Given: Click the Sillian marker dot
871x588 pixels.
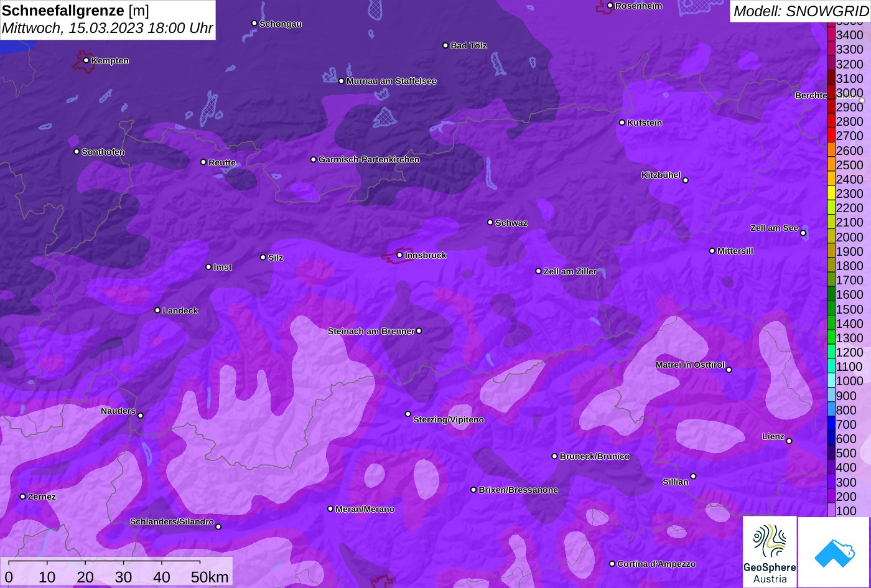Looking at the screenshot, I should coord(693,477).
